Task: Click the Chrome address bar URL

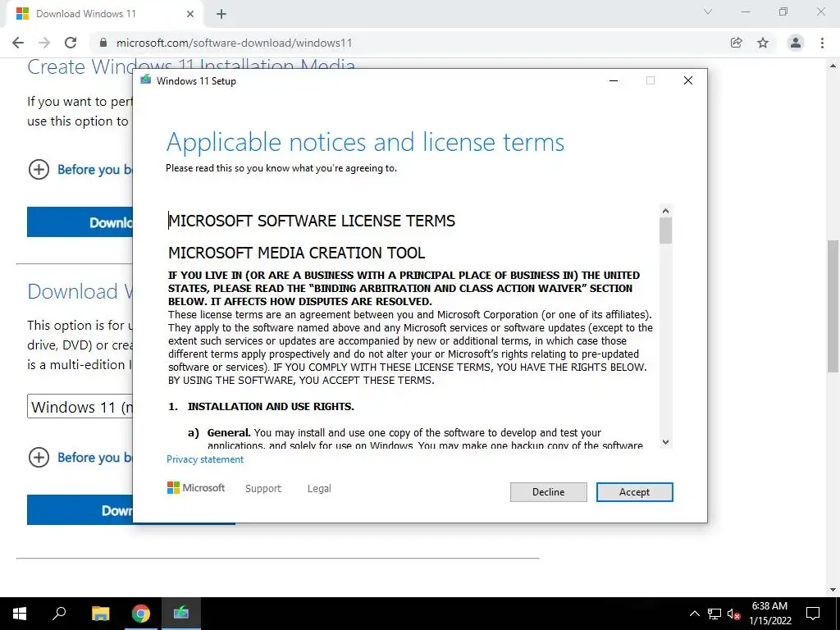Action: point(234,43)
